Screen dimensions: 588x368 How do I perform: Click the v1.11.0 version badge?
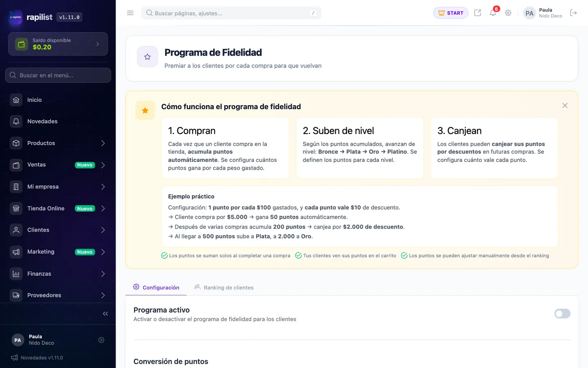(69, 17)
